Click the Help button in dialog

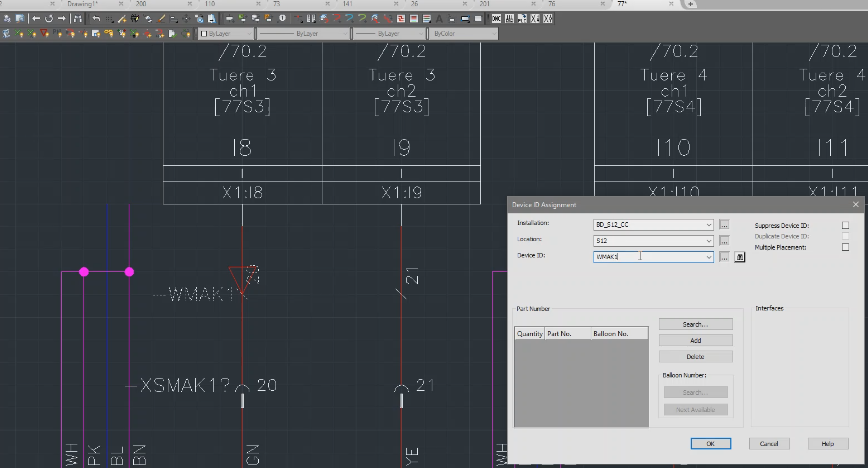tap(828, 444)
